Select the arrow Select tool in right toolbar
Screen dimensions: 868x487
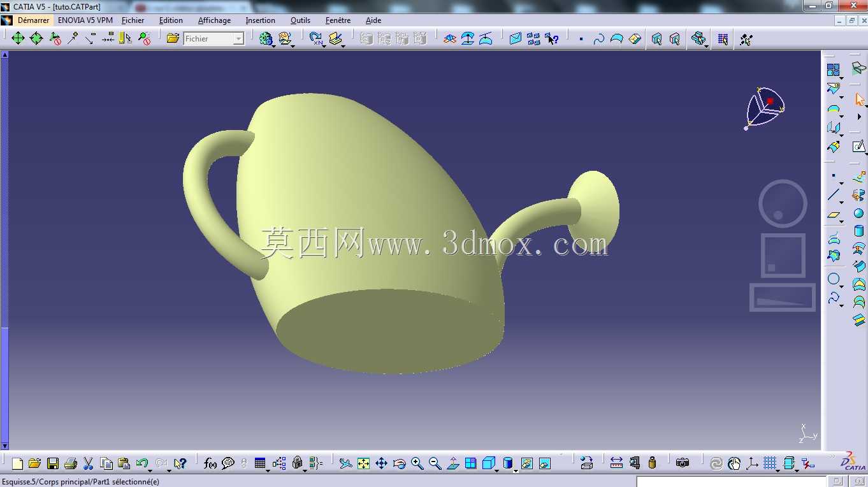tap(859, 99)
